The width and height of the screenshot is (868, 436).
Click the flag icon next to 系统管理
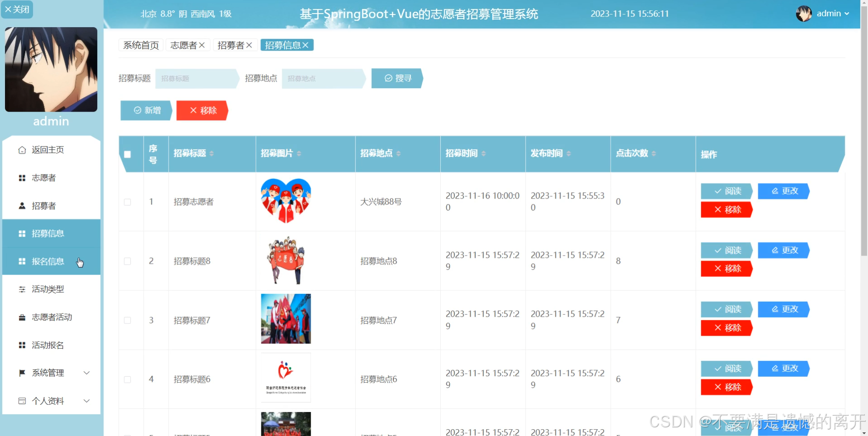22,373
